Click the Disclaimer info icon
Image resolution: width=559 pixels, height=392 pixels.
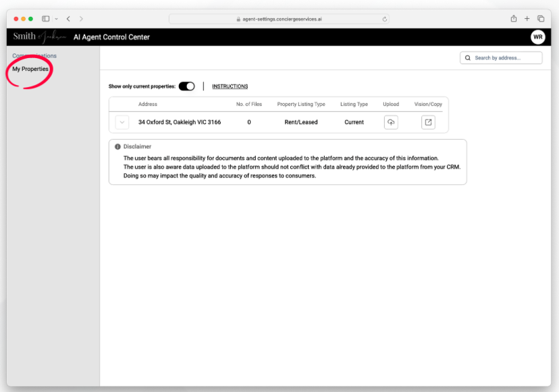coord(117,146)
